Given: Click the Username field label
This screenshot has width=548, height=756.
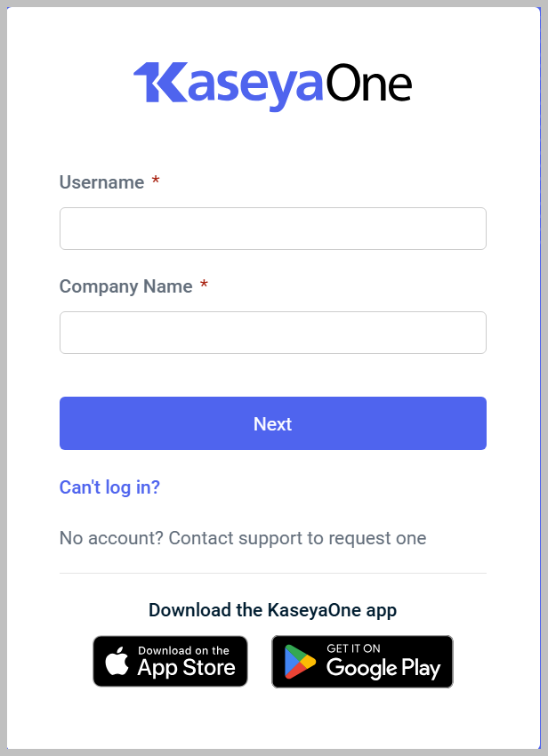Looking at the screenshot, I should pos(101,182).
